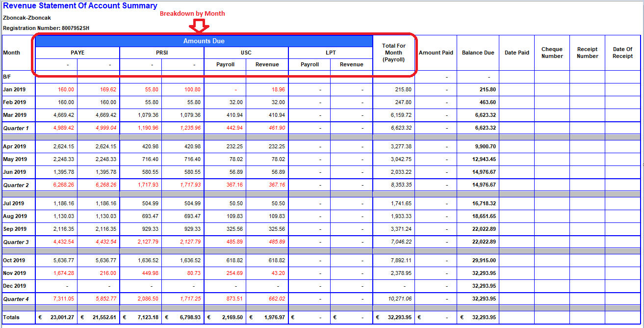644x328 pixels.
Task: Click the red 43.20 USC value for Nov 2019
Action: click(x=278, y=273)
